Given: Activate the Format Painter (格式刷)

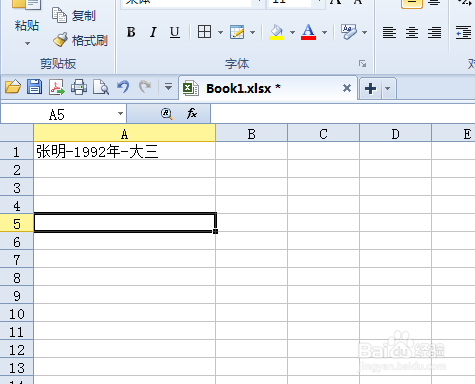Looking at the screenshot, I should pyautogui.click(x=80, y=40).
